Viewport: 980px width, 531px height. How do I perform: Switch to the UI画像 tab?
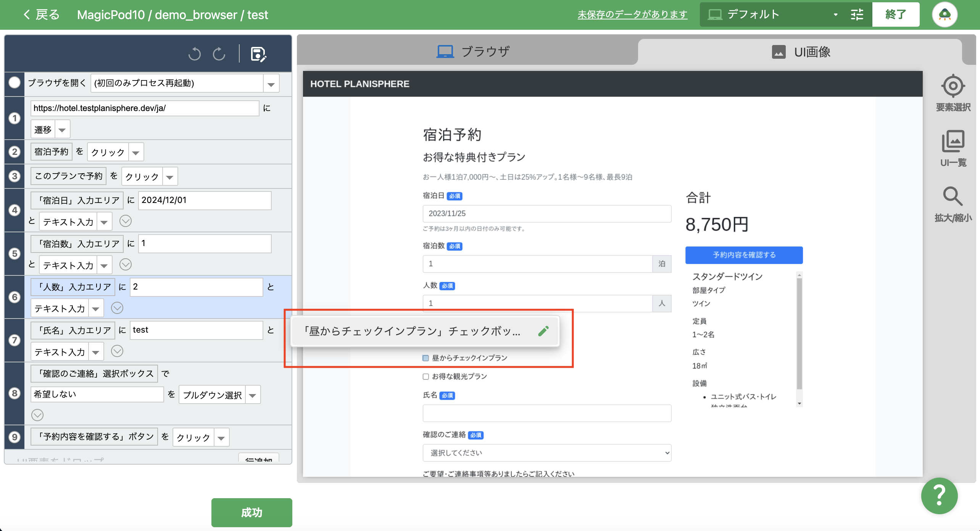click(801, 51)
